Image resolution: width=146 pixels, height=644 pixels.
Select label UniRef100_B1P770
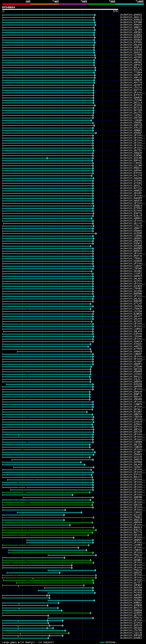[131, 90]
